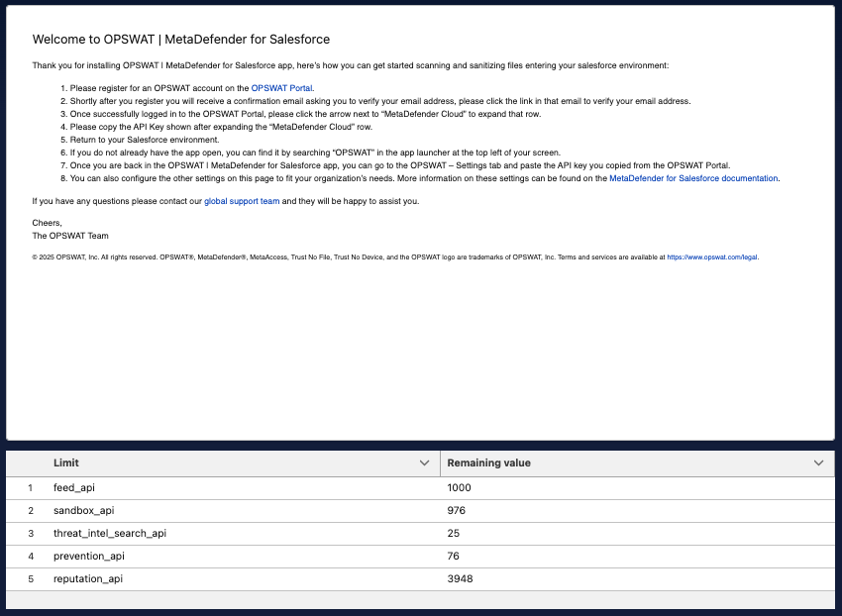This screenshot has height=616, width=842.
Task: Open MetaDefender for Salesforce documentation link
Action: tap(693, 178)
